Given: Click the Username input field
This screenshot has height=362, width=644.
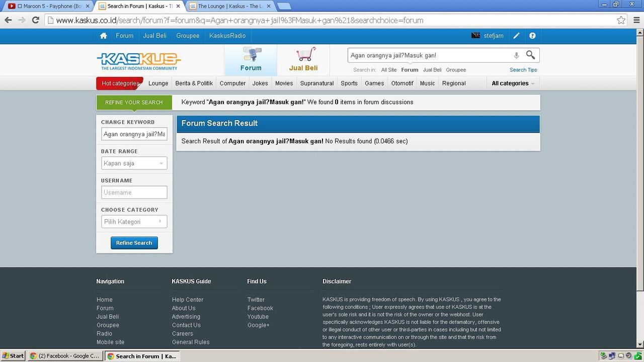Looking at the screenshot, I should coord(134,193).
